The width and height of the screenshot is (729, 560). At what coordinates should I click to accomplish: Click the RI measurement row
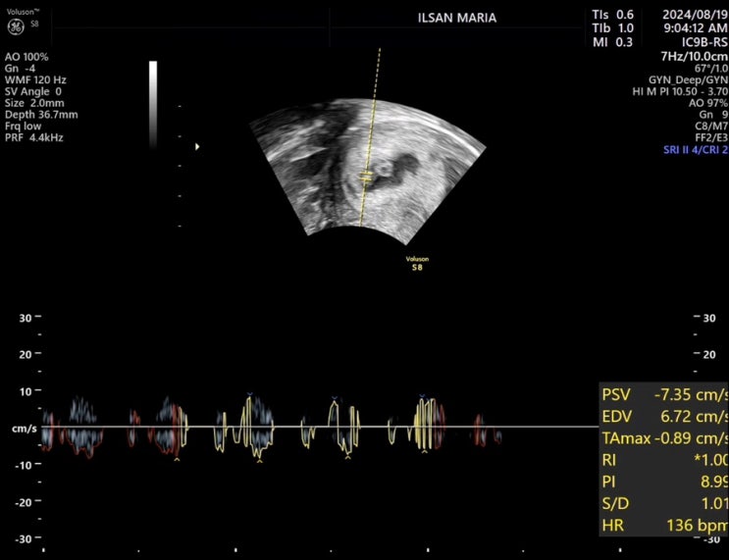pos(664,460)
